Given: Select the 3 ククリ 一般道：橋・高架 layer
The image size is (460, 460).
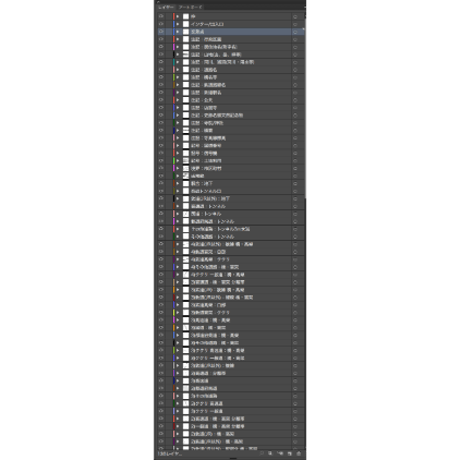Looking at the screenshot, I should (230, 358).
